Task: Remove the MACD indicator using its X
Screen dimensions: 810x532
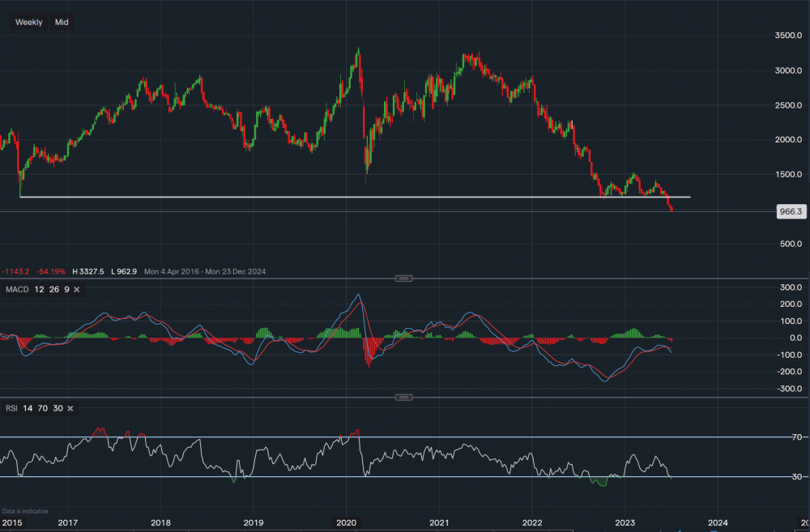Action: [79, 291]
